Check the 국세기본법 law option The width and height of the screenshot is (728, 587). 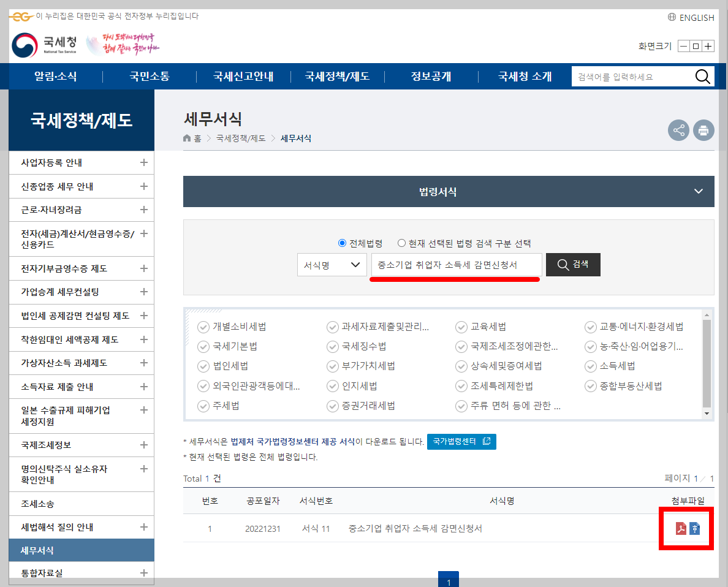click(203, 346)
